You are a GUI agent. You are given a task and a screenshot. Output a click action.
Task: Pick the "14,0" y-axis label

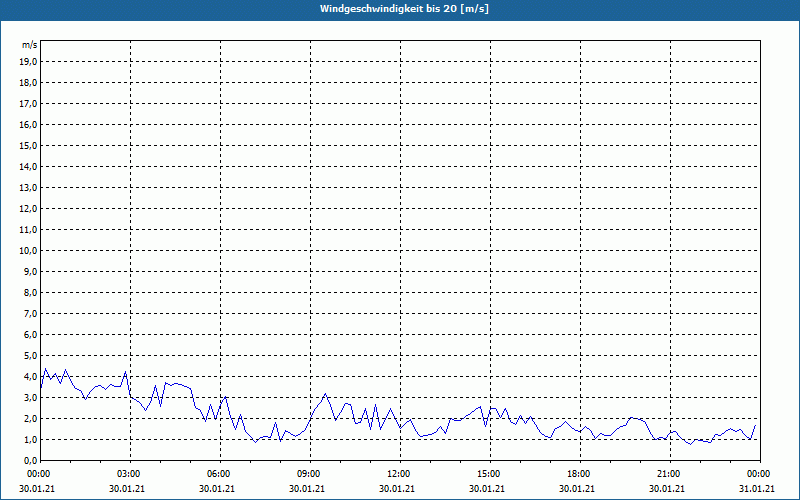28,166
